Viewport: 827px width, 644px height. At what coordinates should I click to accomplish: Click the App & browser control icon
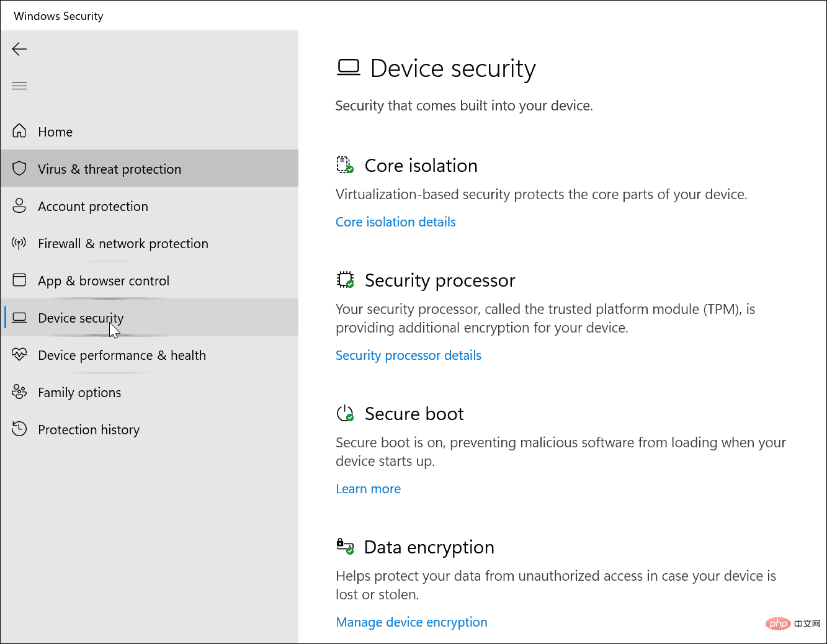tap(19, 280)
